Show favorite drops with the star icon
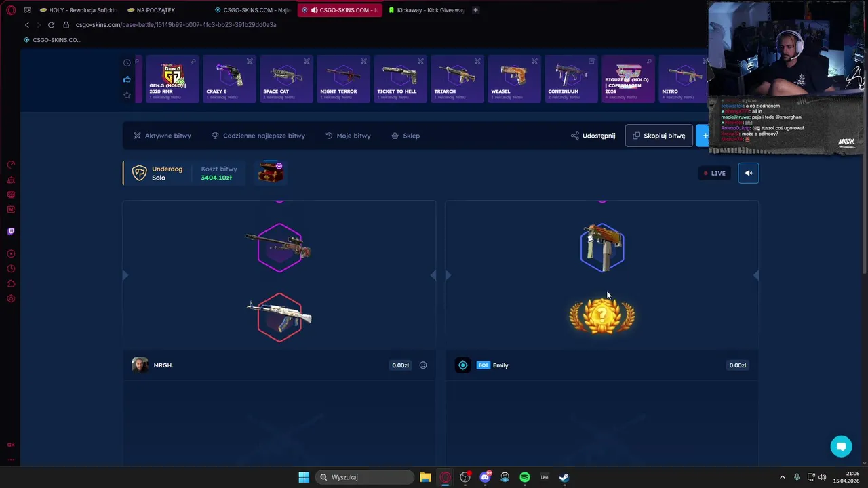The width and height of the screenshot is (868, 488). 127,95
